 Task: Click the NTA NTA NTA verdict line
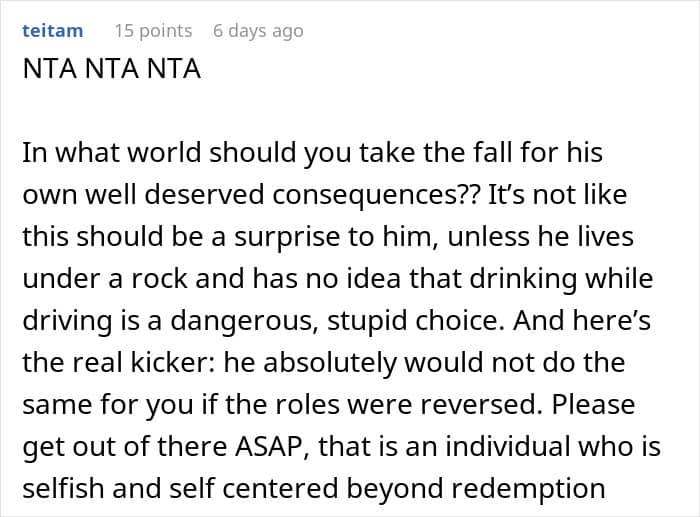pyautogui.click(x=112, y=69)
